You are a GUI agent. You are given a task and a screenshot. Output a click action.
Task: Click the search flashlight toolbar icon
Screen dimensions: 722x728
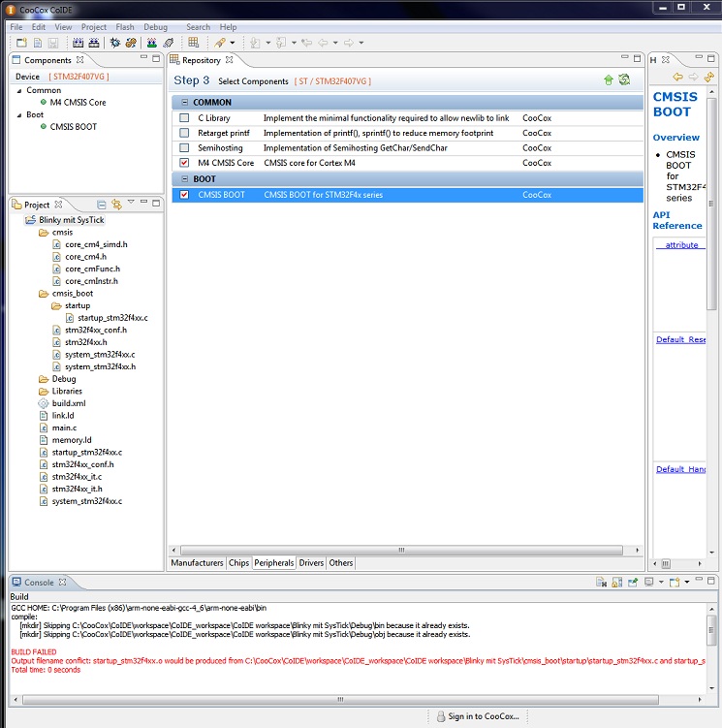pyautogui.click(x=220, y=43)
